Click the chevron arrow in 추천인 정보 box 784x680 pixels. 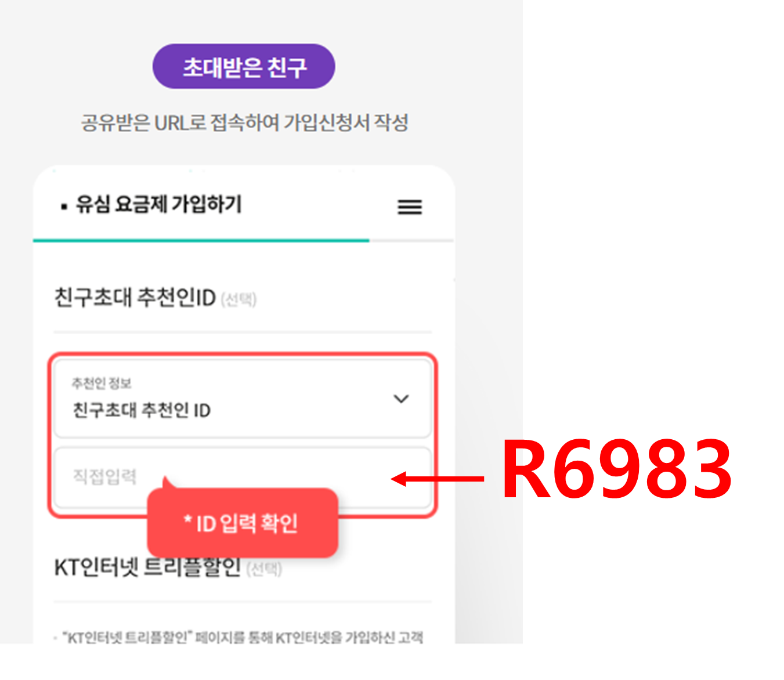point(401,399)
